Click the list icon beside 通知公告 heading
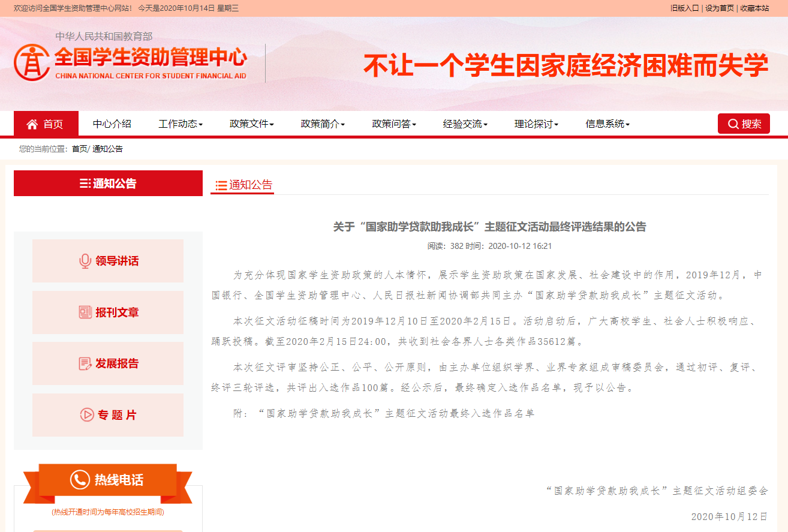The width and height of the screenshot is (788, 532). point(221,185)
